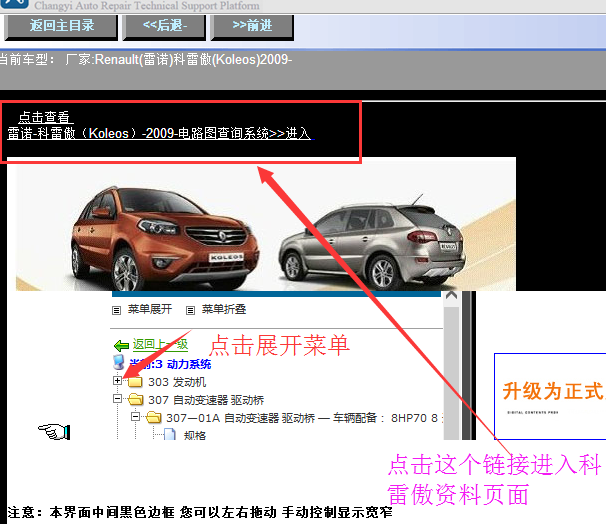Collapse all menus via 菜单折叠
606x524 pixels.
pos(224,309)
